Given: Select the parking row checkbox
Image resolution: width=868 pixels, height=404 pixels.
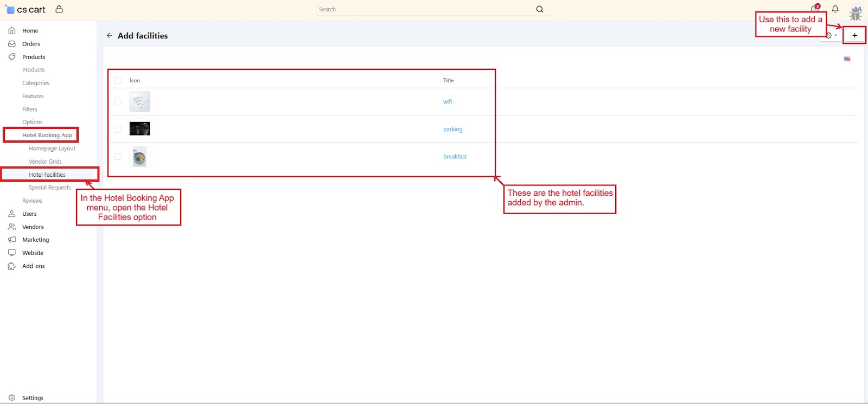Looking at the screenshot, I should tap(118, 130).
